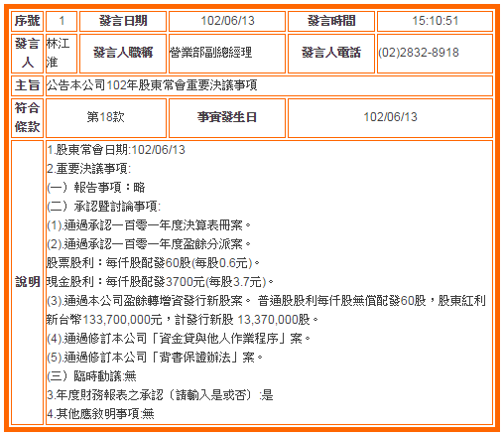This screenshot has width=504, height=435.
Task: Click the 說明 header cell
Action: [x=28, y=282]
